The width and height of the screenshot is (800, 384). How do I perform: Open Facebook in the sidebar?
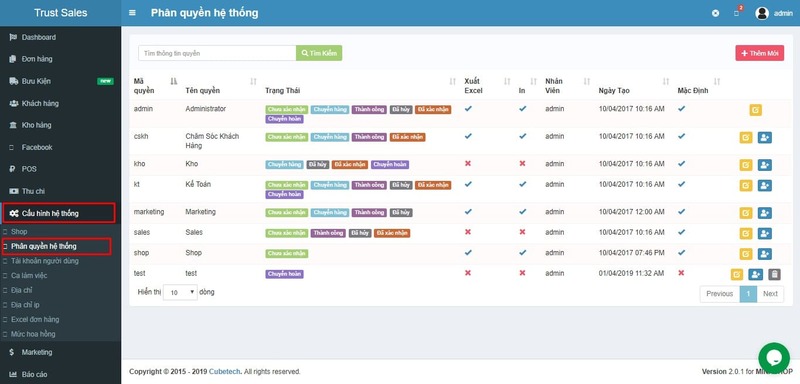point(60,147)
